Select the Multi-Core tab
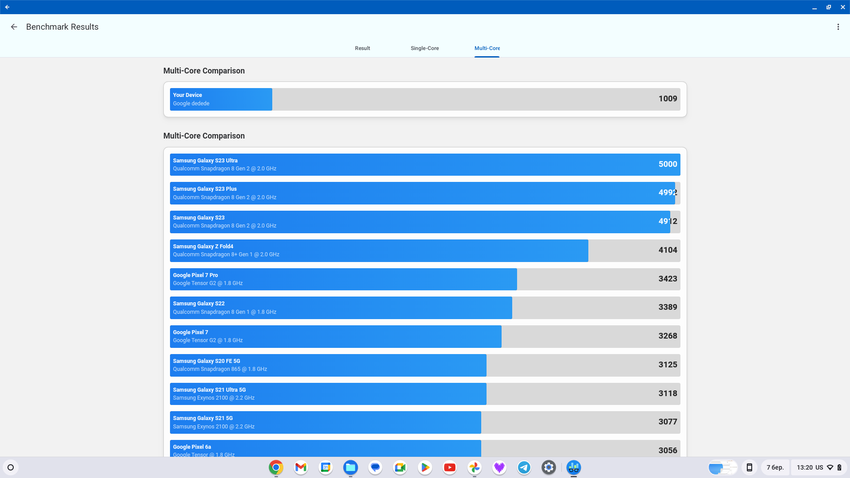This screenshot has height=478, width=850. click(487, 48)
